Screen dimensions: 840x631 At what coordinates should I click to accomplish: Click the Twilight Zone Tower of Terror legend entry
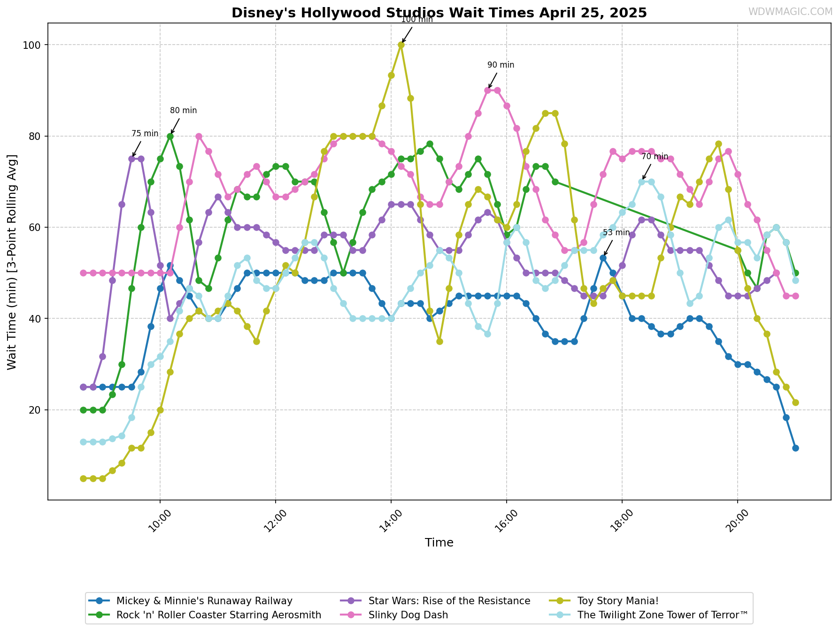tap(649, 615)
